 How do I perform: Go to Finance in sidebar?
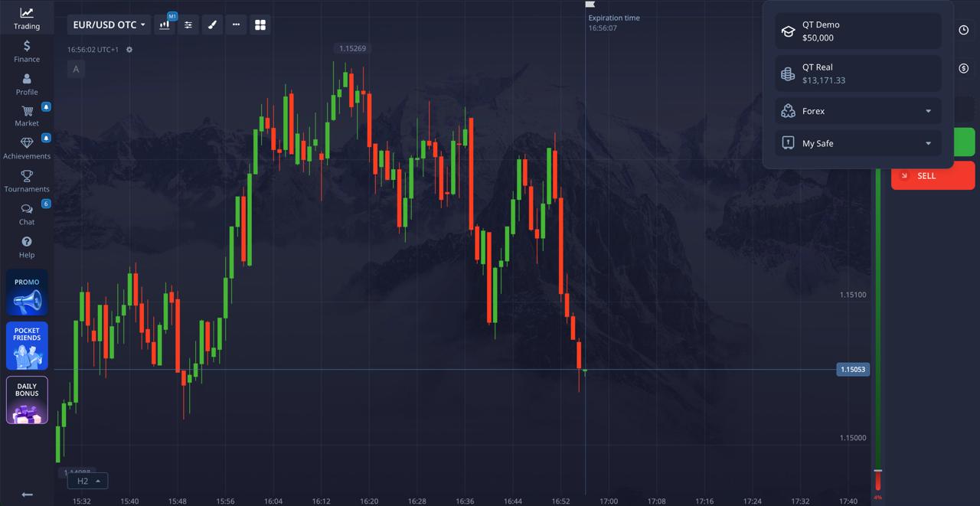pos(27,51)
